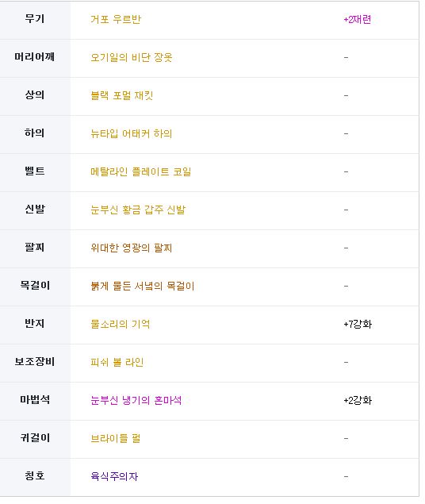Click 붉게 물든 서녘의 목걸이 item
The height and width of the screenshot is (504, 425).
[x=143, y=286]
